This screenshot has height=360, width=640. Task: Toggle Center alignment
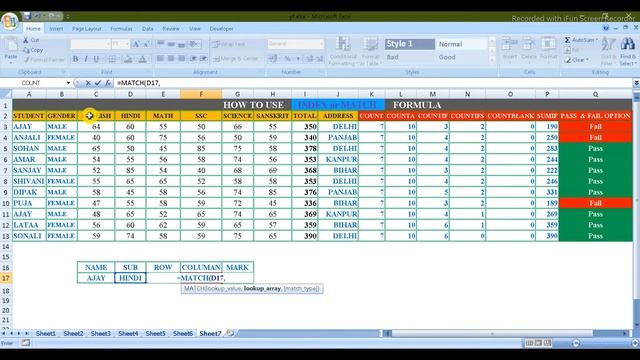(x=171, y=59)
